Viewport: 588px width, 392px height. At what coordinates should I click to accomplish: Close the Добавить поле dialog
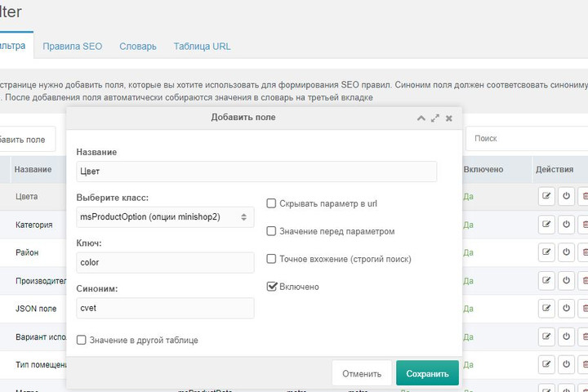coord(449,118)
